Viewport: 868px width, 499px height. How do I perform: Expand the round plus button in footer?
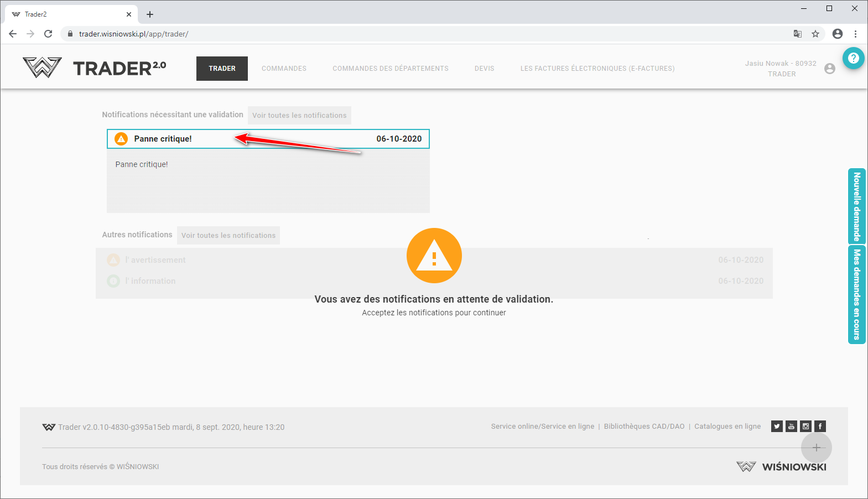point(816,448)
